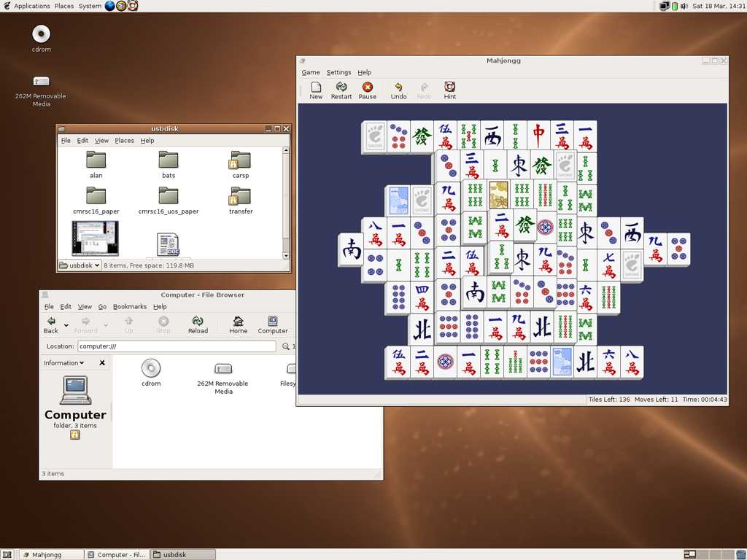Click the Restart icon in Mahjongg
747x560 pixels.
click(x=341, y=90)
